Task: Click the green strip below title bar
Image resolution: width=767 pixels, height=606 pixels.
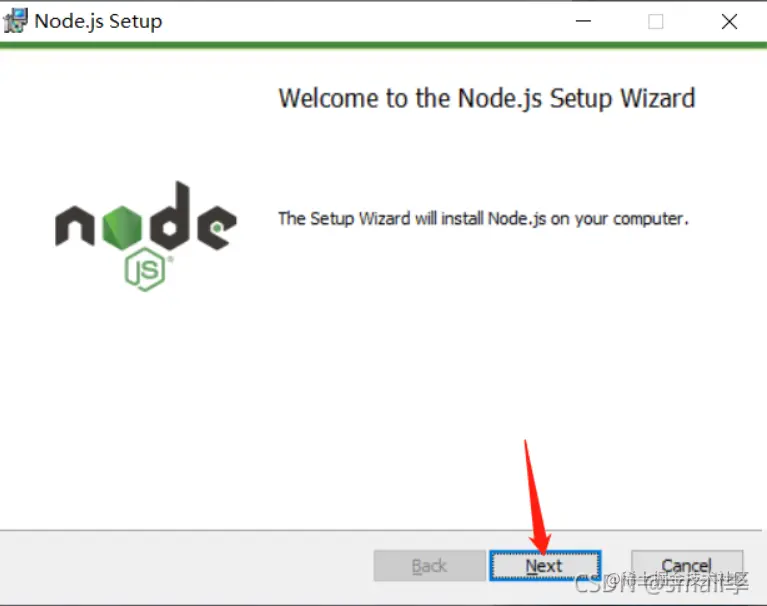Action: (x=384, y=45)
